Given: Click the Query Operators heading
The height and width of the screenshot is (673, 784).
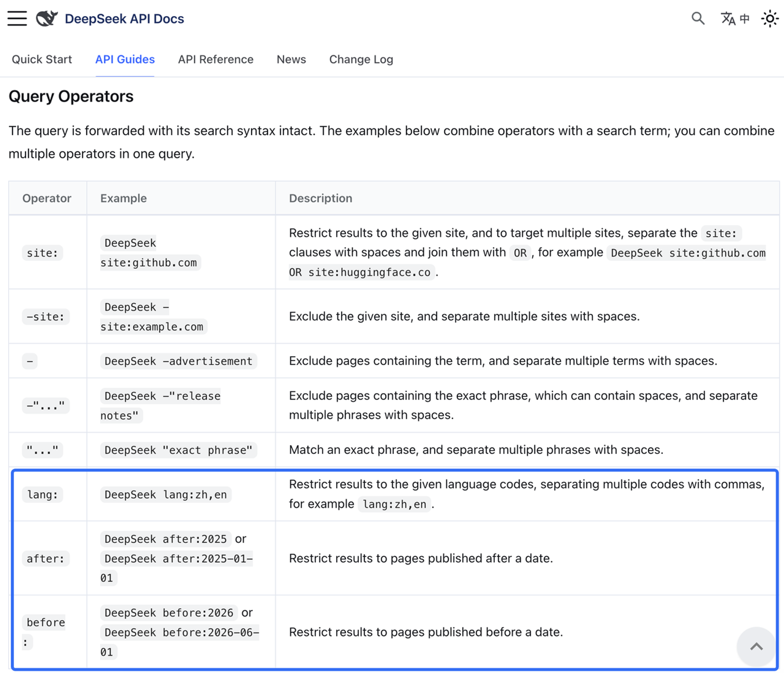Looking at the screenshot, I should (71, 96).
